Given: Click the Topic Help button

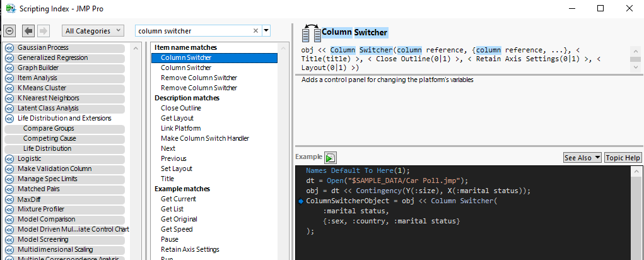Looking at the screenshot, I should (623, 158).
